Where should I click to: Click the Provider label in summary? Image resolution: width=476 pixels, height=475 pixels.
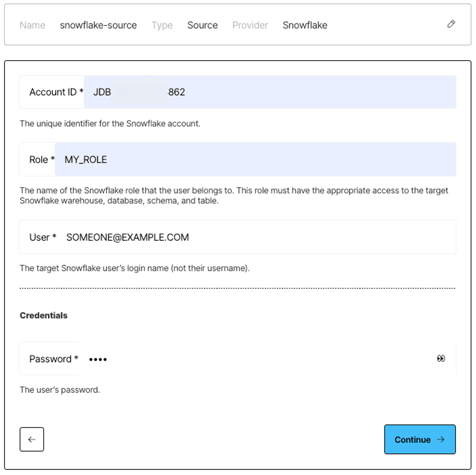click(250, 25)
